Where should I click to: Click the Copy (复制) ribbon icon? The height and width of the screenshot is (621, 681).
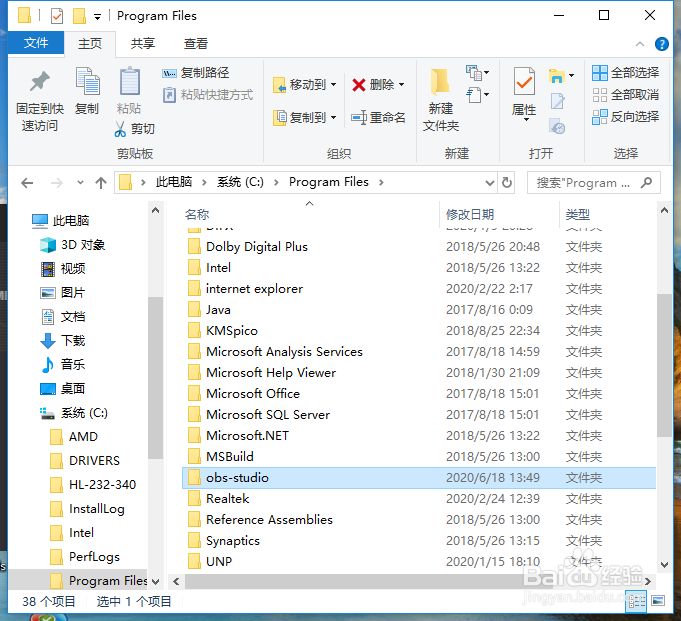point(87,81)
